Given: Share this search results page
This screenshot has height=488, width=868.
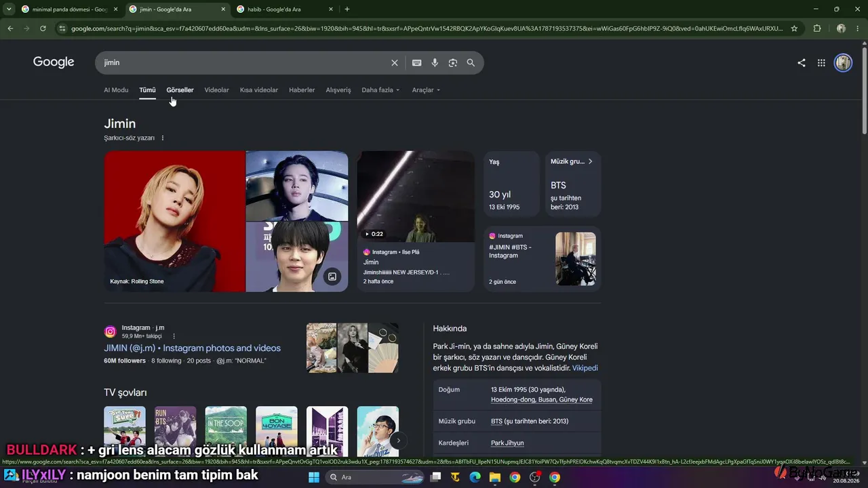Looking at the screenshot, I should tap(802, 62).
